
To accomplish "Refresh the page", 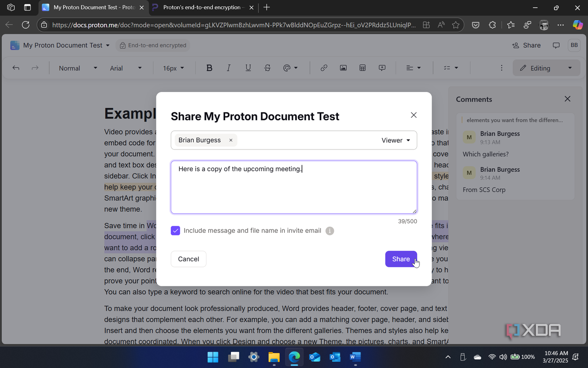I will coord(26,25).
